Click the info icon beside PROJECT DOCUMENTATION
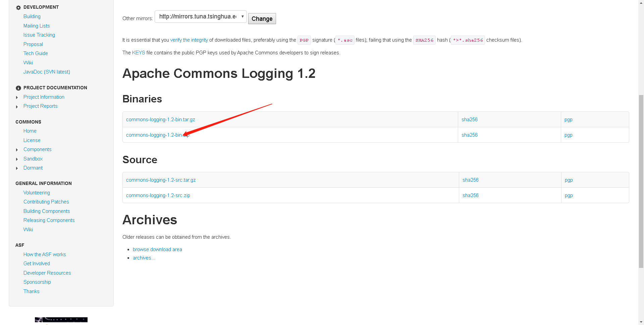The height and width of the screenshot is (325, 644). point(18,88)
